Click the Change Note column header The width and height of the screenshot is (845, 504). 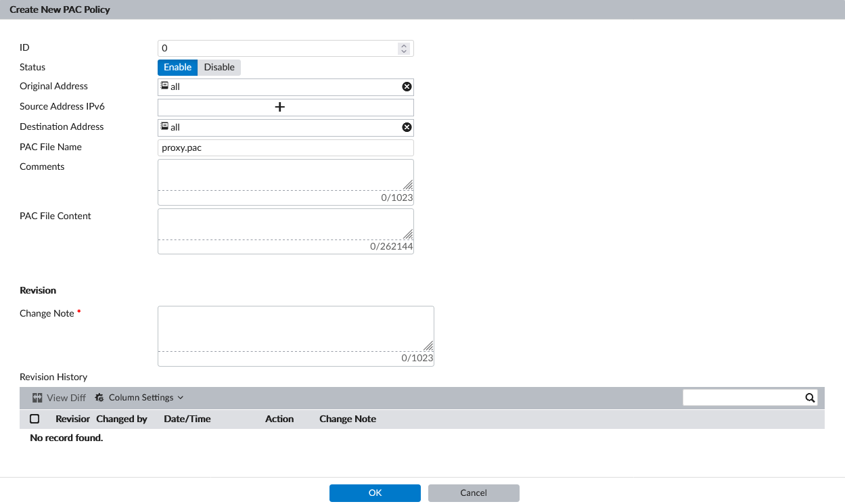(348, 419)
